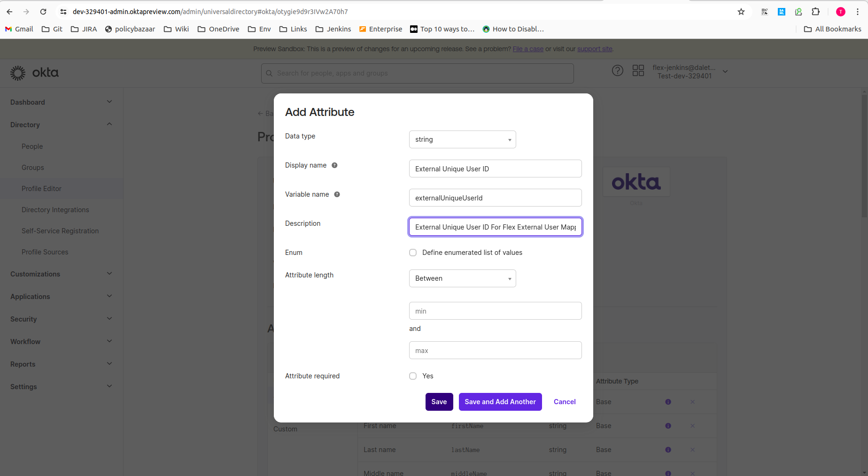Click the pink T profile avatar in Chrome
This screenshot has width=868, height=476.
[x=840, y=12]
